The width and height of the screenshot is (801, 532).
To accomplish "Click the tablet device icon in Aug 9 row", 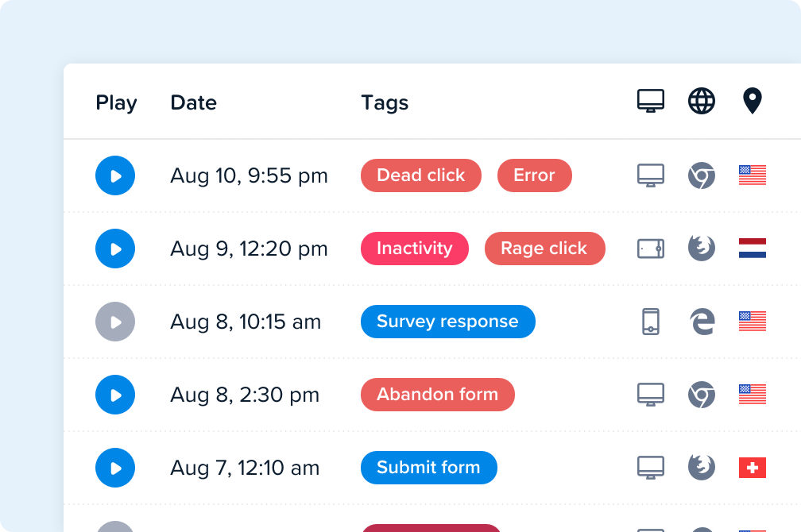I will 651,249.
